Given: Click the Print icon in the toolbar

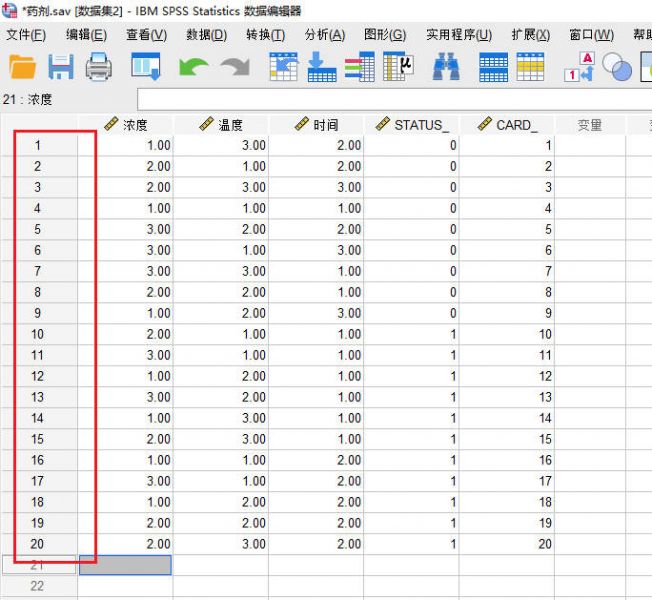Looking at the screenshot, I should point(98,67).
